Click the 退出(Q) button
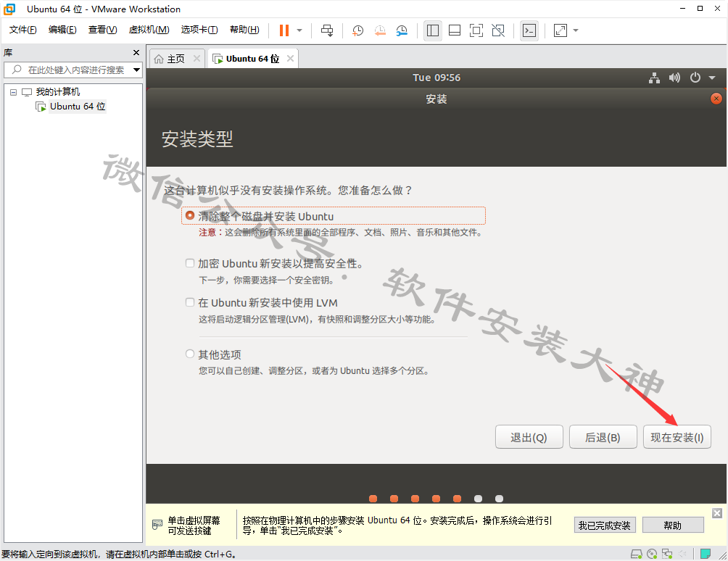 tap(529, 437)
